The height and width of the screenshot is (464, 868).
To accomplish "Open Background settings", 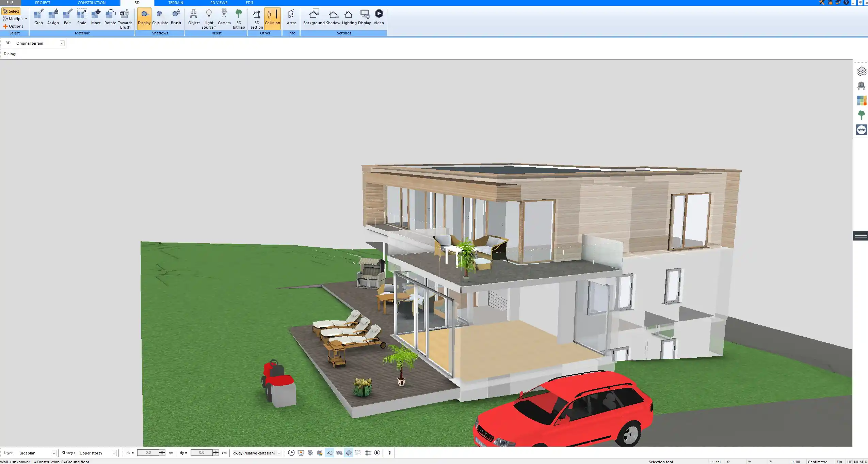I will point(314,17).
